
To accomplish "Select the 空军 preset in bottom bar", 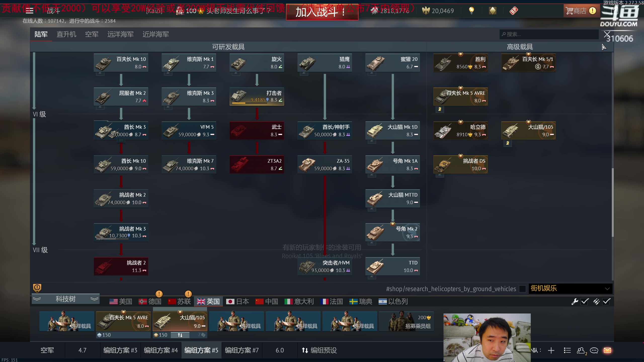I will tap(47, 350).
